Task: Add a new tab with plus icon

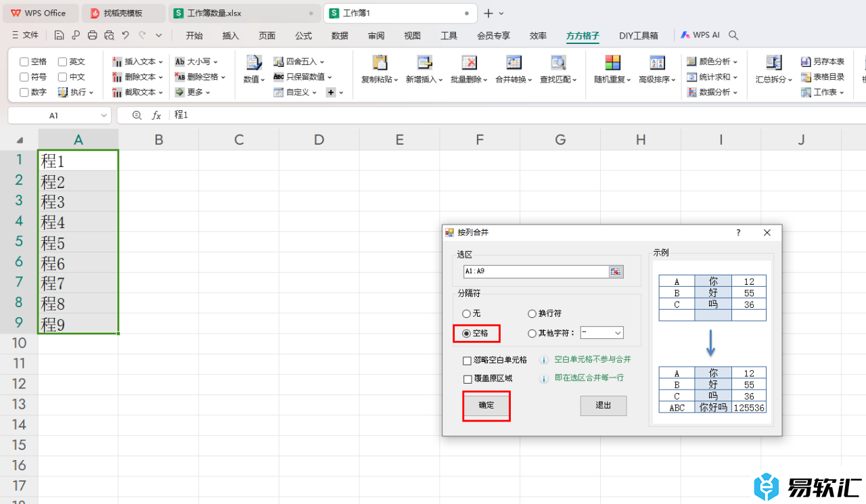Action: (488, 14)
